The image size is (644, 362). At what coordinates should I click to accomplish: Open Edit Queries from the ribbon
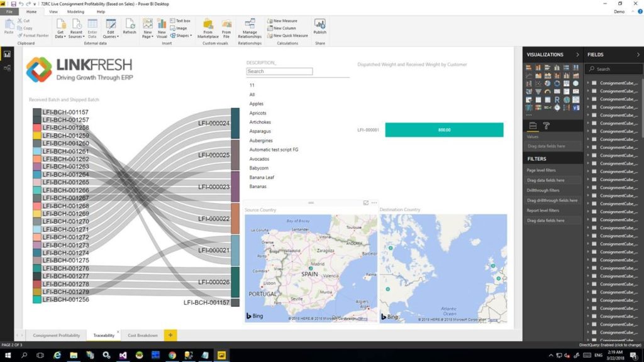pyautogui.click(x=111, y=28)
